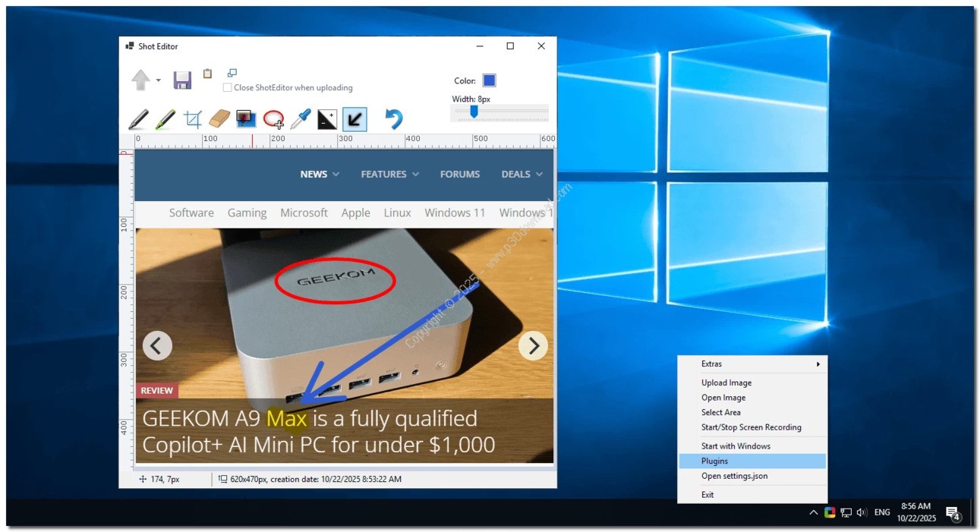
Task: Pick the Eyedropper color picker tool
Action: [301, 119]
